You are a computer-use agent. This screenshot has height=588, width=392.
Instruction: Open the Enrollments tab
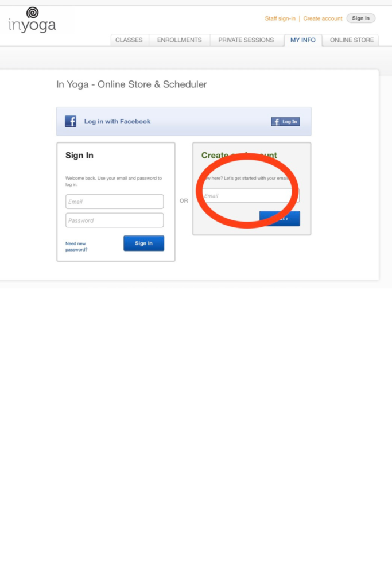click(x=180, y=40)
